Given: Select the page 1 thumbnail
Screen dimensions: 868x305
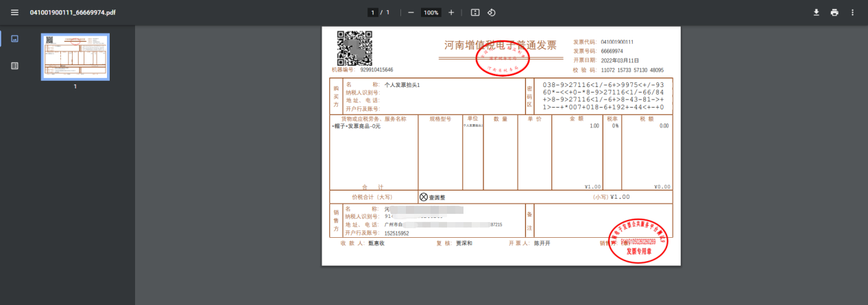Looking at the screenshot, I should pyautogui.click(x=75, y=57).
